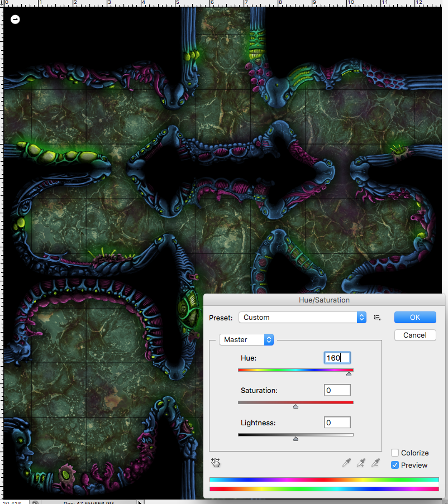The height and width of the screenshot is (504, 448).
Task: Select the Hue value field showing 160
Action: click(337, 358)
